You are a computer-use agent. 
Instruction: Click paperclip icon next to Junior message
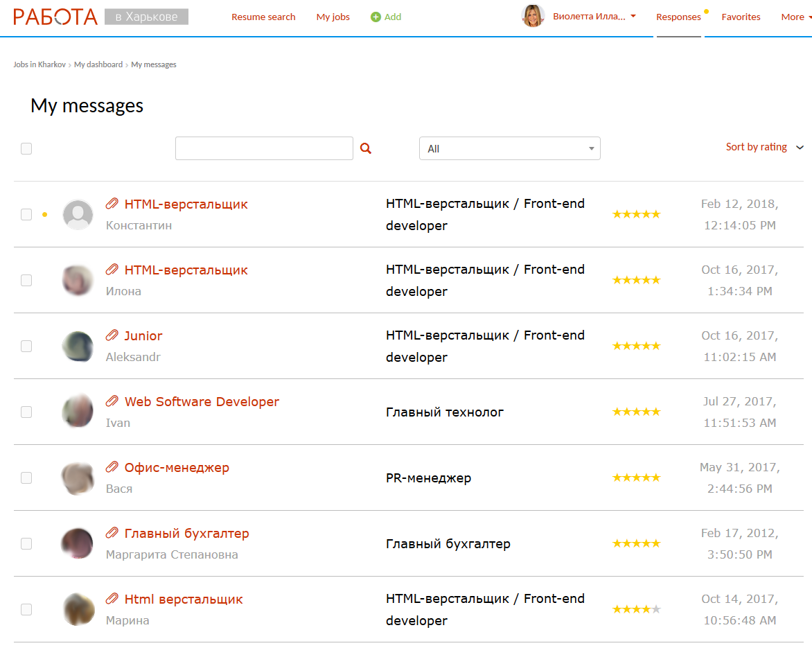click(112, 335)
